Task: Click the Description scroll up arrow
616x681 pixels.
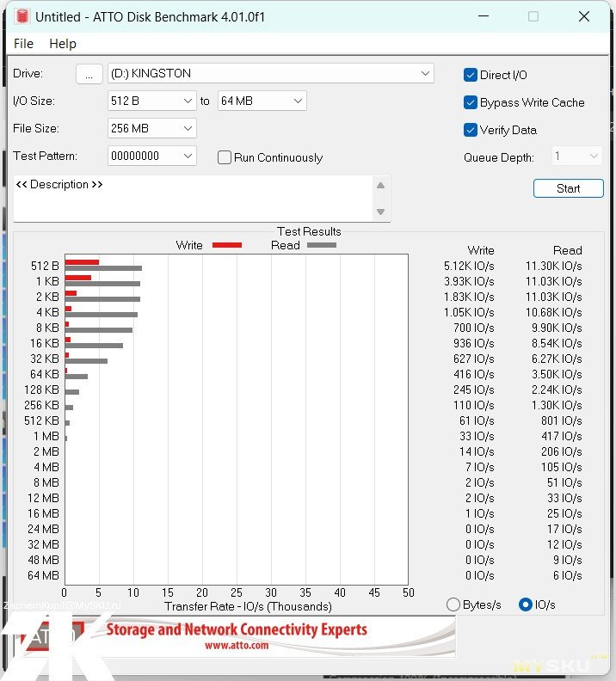Action: [380, 186]
